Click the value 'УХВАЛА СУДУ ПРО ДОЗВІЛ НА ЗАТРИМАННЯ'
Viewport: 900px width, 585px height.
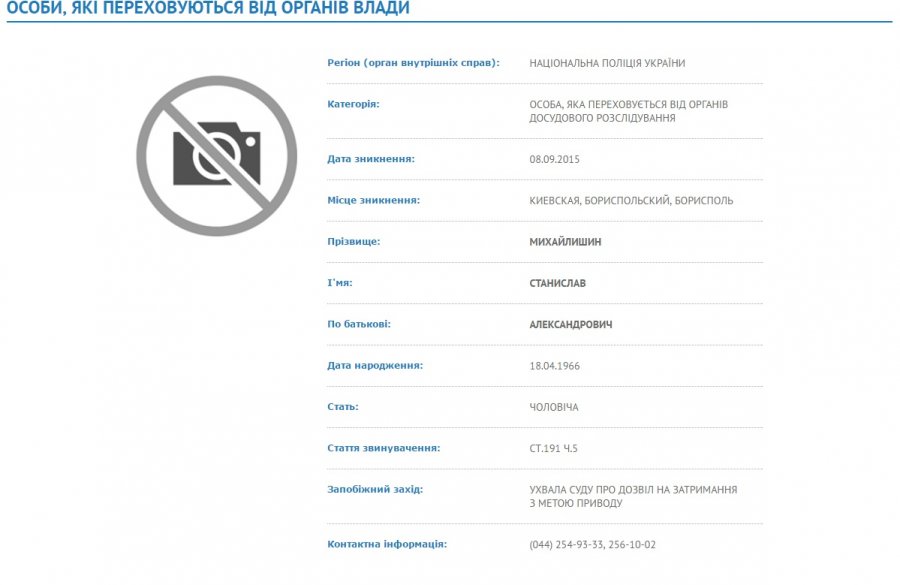tap(633, 490)
